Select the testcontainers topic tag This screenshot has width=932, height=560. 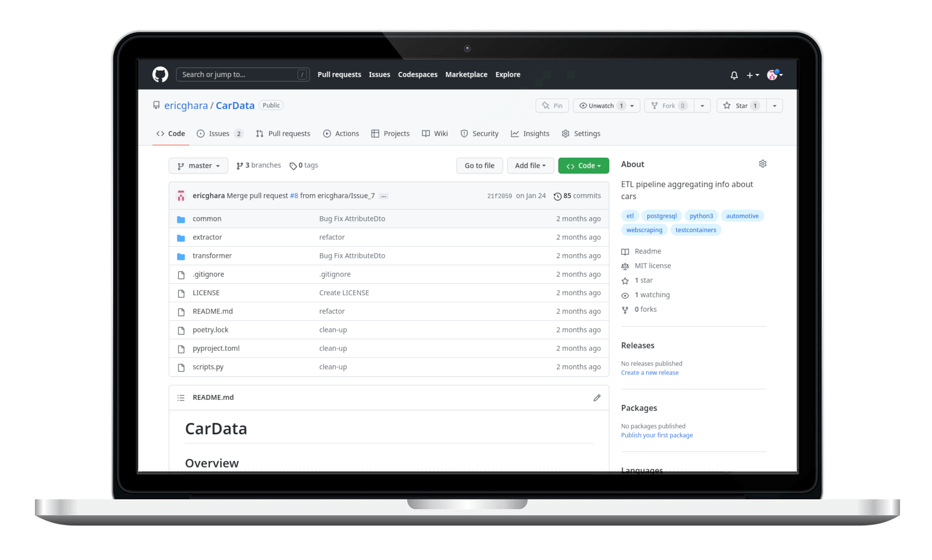point(695,230)
